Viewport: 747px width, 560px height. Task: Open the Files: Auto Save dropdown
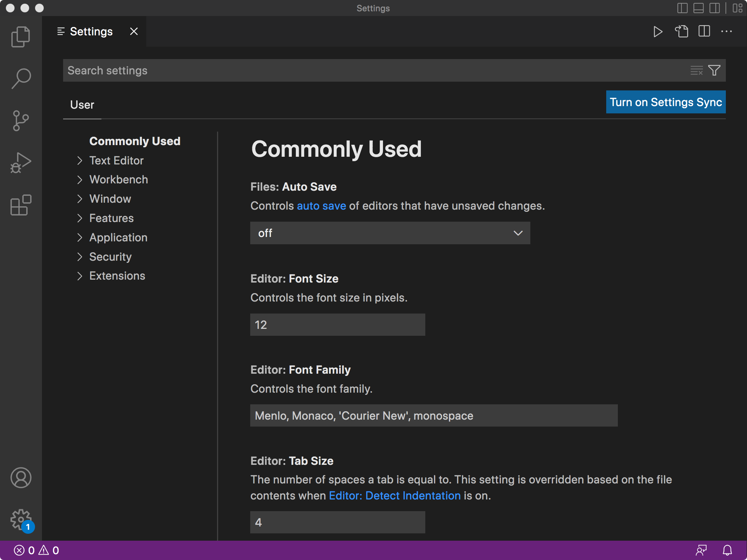[x=390, y=233]
